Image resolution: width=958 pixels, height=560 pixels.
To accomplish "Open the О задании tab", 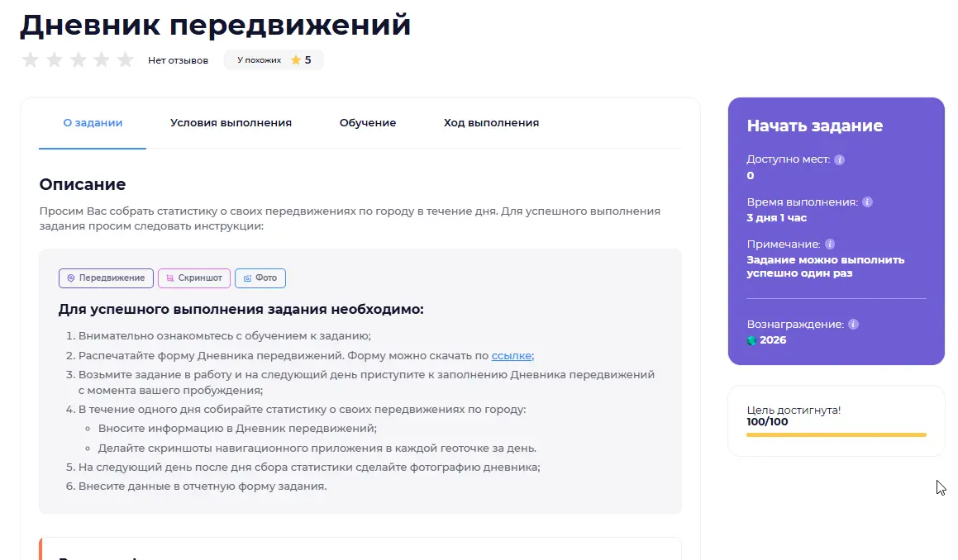I will point(93,123).
